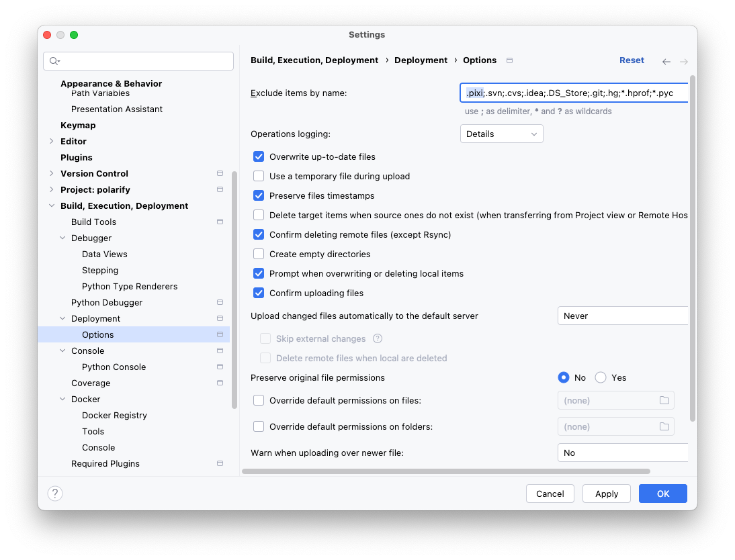Click the settings tree vertical scrollbar
The width and height of the screenshot is (735, 560).
pos(234,291)
